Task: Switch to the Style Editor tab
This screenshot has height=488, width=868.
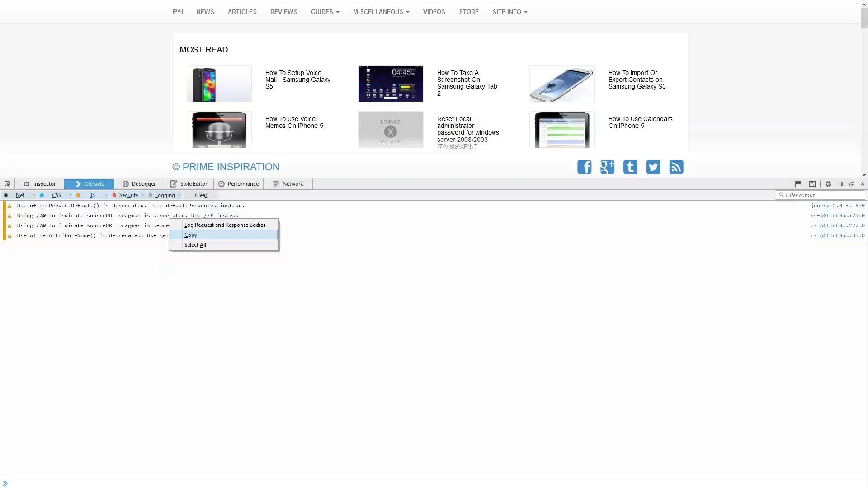Action: pos(189,184)
